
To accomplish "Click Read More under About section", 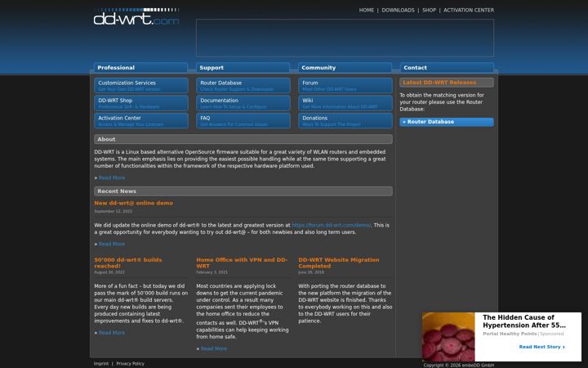I will 112,178.
